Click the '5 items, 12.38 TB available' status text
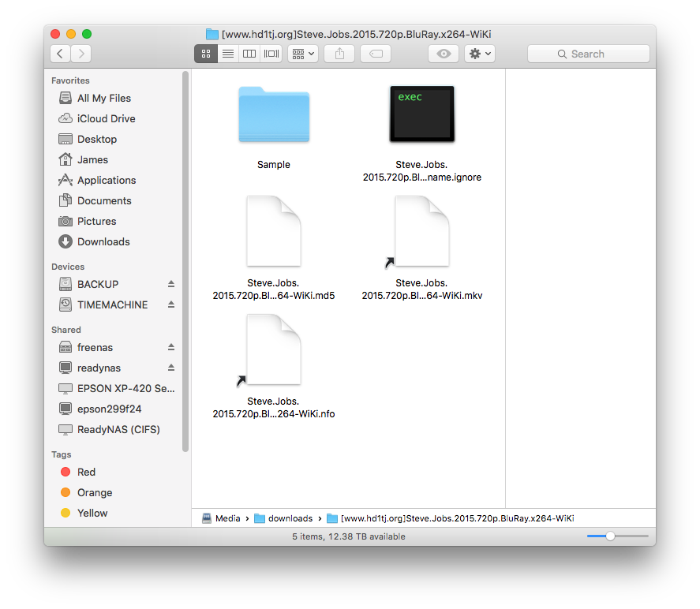 [x=349, y=536]
